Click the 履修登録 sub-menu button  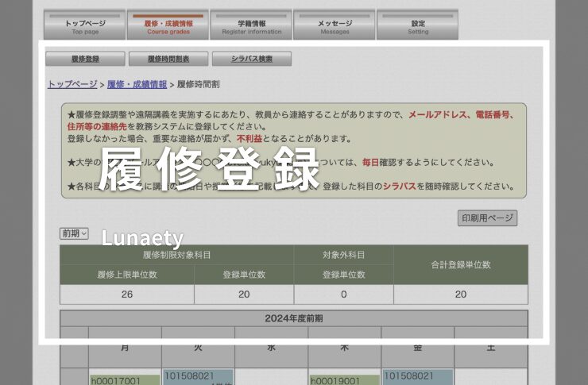coord(85,59)
